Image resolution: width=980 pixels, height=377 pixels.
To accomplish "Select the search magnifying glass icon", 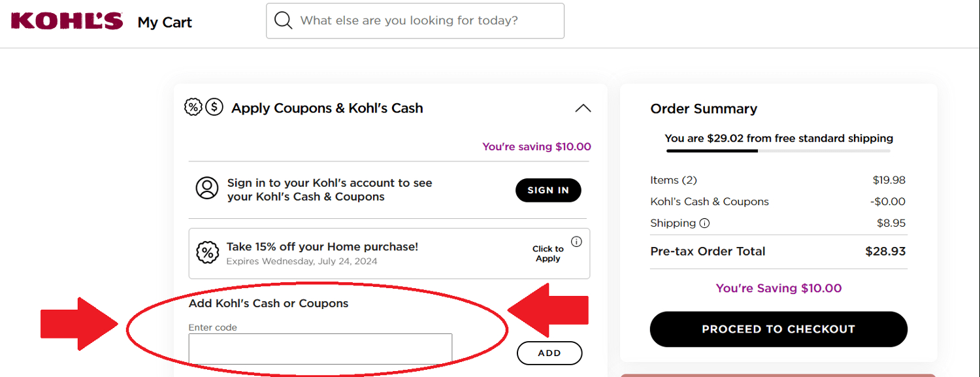I will click(283, 20).
